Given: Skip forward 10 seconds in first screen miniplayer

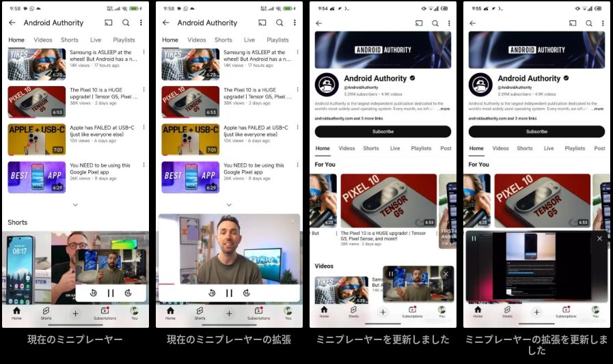Looking at the screenshot, I should coord(128,293).
